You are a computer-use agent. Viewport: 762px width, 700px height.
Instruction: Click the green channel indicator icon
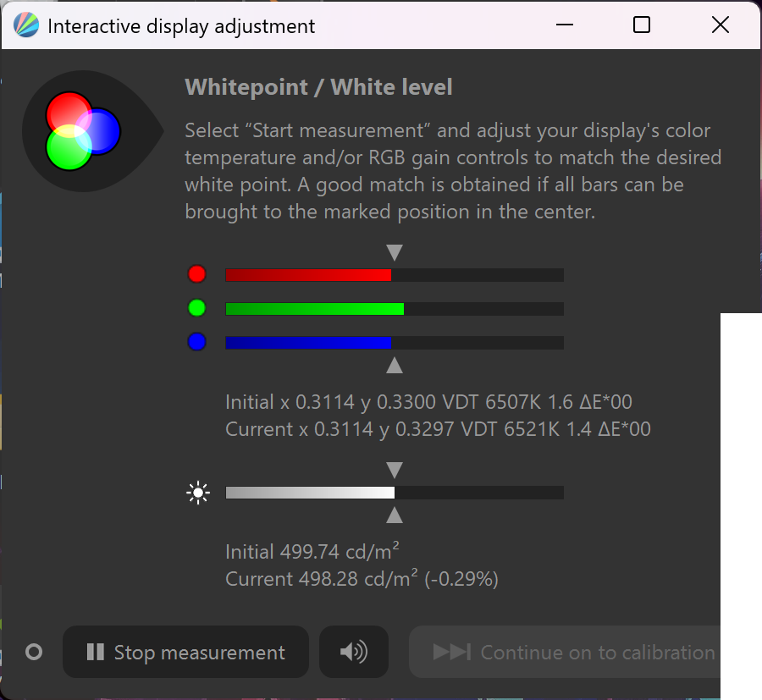click(197, 307)
